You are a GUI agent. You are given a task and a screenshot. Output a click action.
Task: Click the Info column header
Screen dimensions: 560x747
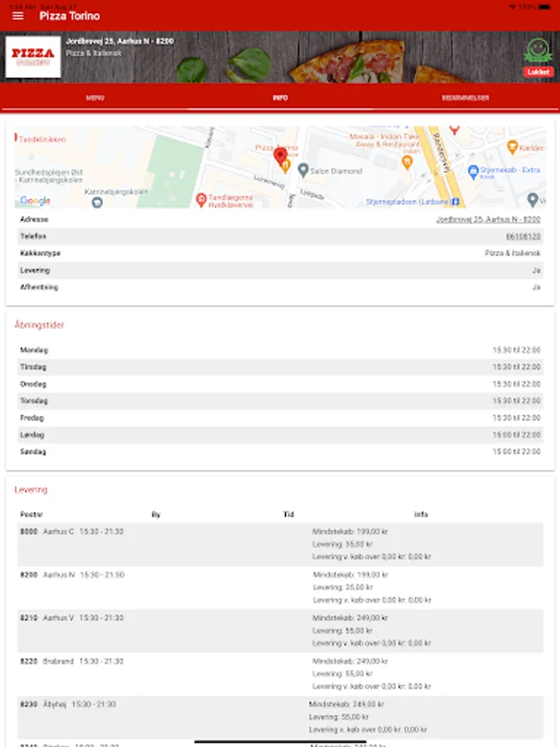click(x=421, y=515)
